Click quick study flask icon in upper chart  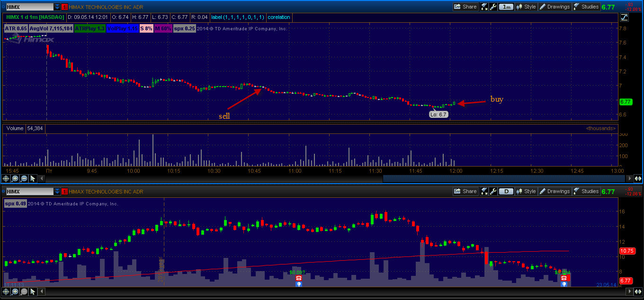pos(484,7)
